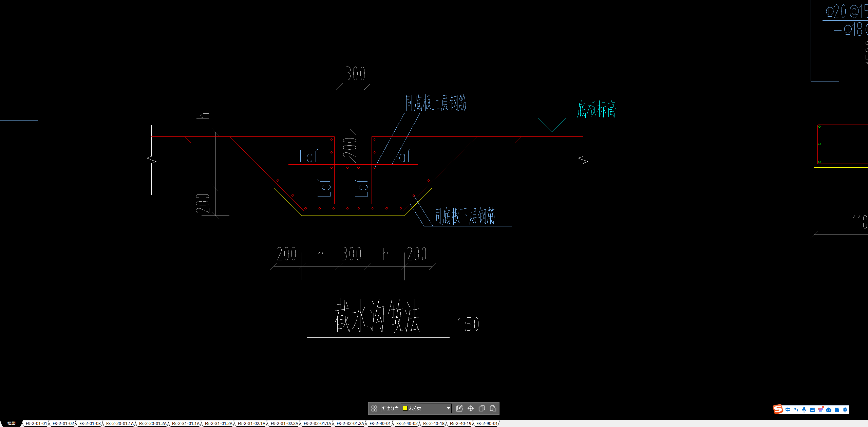This screenshot has width=868, height=427.
Task: Click the Sogou input method logo
Action: (778, 409)
